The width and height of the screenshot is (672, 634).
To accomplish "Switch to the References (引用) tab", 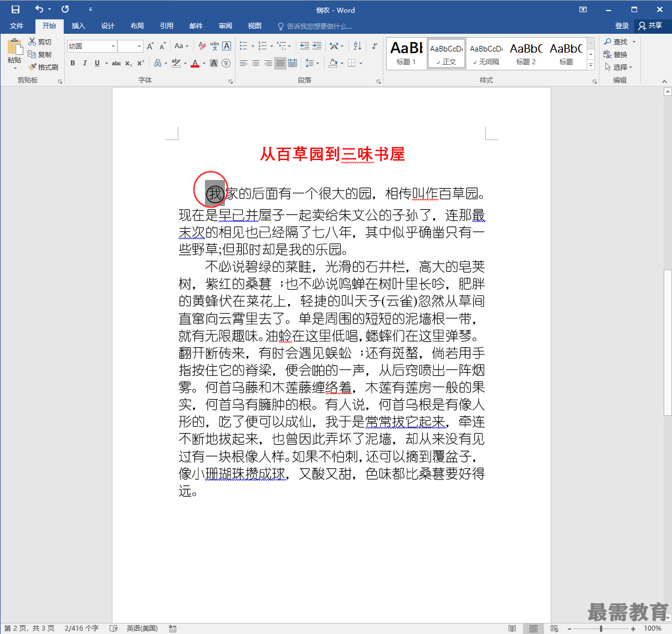I will (x=167, y=26).
